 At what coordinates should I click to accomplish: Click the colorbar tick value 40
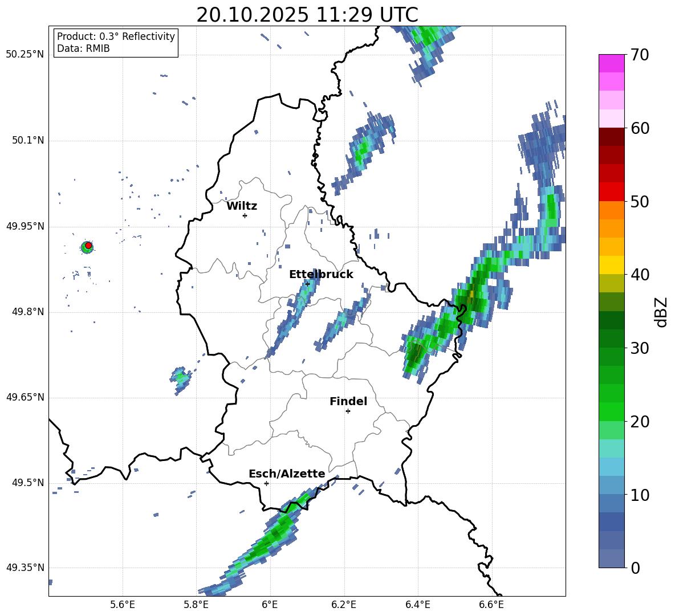pos(640,275)
